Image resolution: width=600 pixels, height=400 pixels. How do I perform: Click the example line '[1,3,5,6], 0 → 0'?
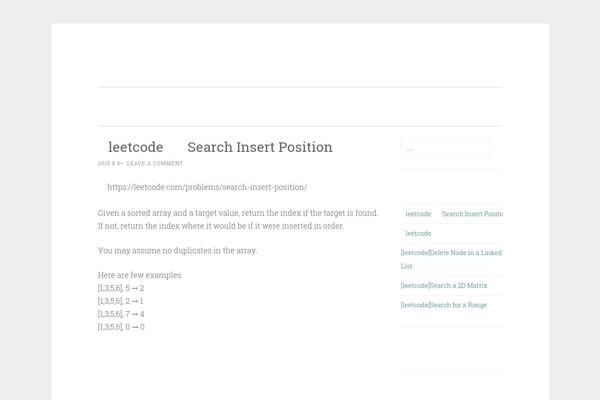click(x=121, y=327)
